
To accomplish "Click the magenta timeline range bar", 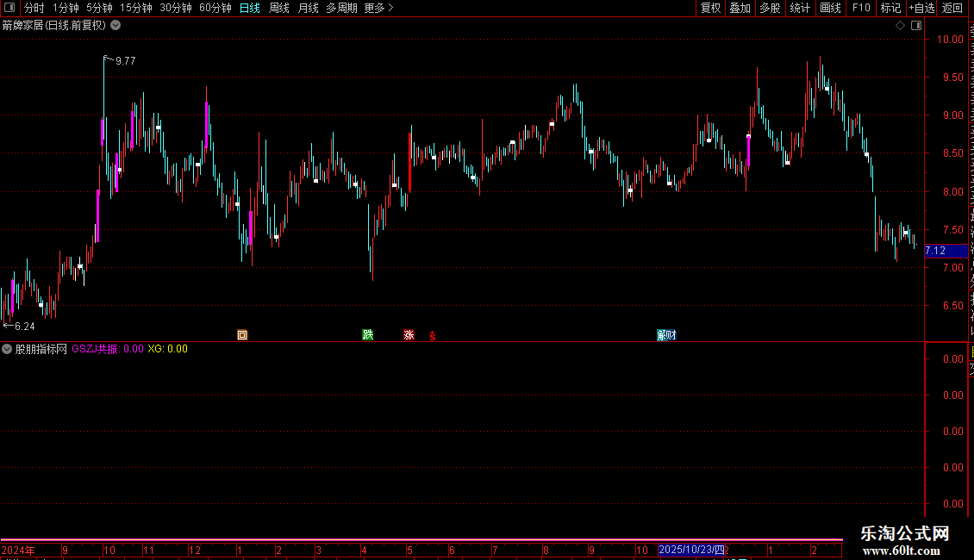I will [x=421, y=540].
